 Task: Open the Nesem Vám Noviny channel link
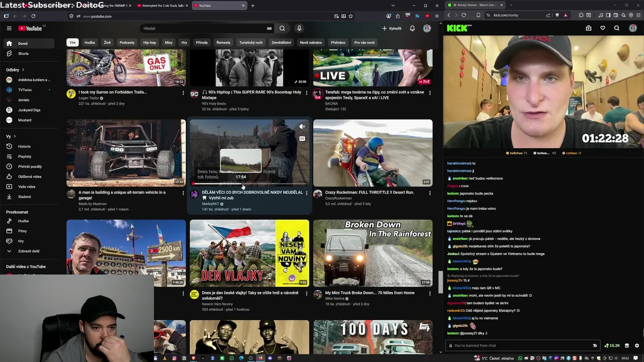pyautogui.click(x=217, y=304)
